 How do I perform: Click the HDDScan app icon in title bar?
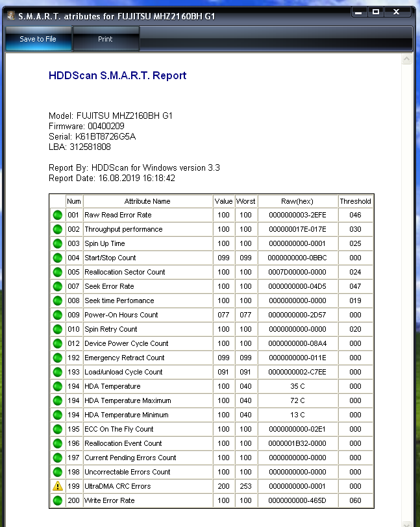pos(10,14)
